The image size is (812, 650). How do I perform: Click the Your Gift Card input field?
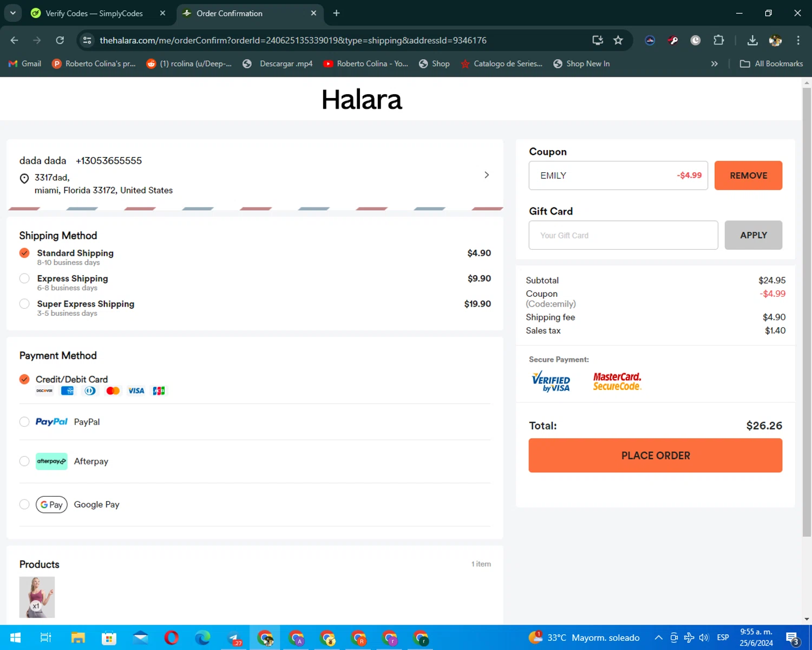pyautogui.click(x=624, y=235)
